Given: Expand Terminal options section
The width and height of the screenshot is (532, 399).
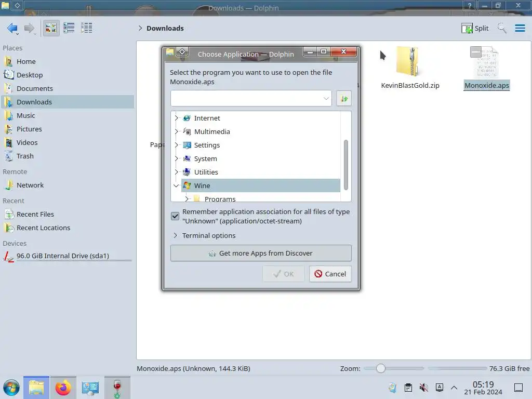Looking at the screenshot, I should tap(204, 235).
